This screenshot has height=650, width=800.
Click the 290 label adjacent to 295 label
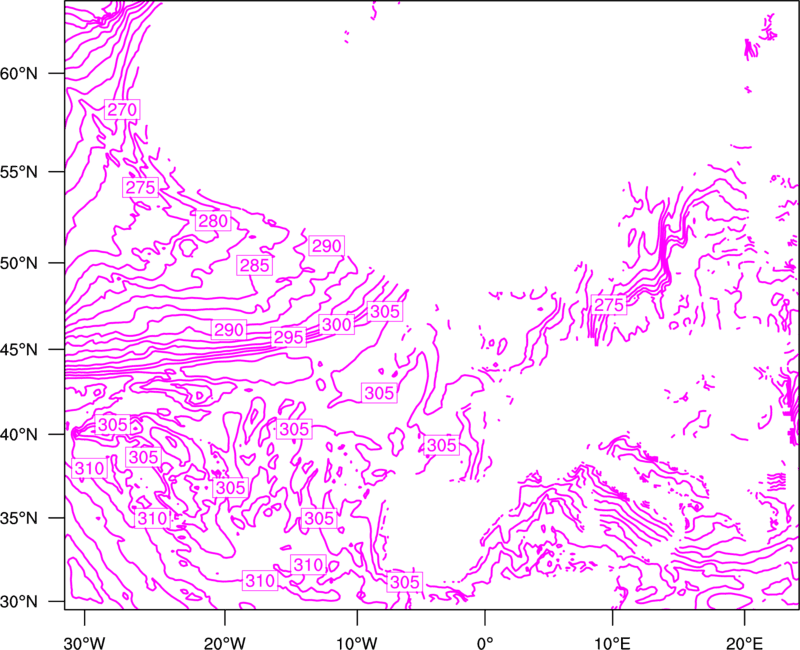click(229, 330)
